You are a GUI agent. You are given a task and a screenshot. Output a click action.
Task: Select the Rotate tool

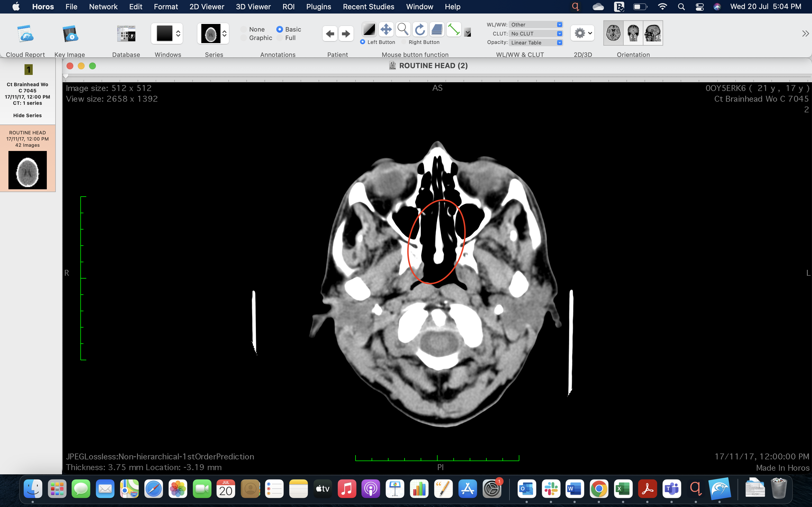(420, 30)
